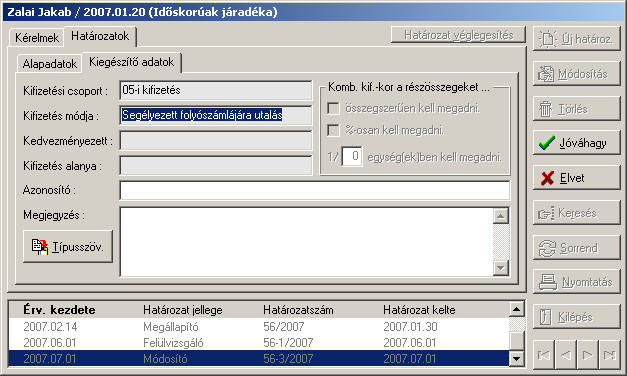
Task: Check 'összegszerűen kell megadni' checkbox
Action: tap(333, 108)
